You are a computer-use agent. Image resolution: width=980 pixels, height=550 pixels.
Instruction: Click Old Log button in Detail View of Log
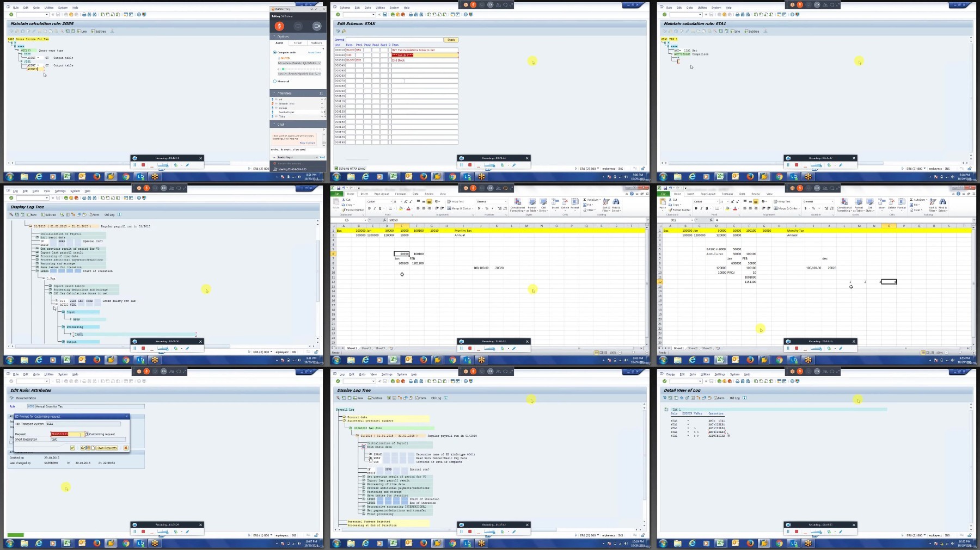[x=734, y=398]
